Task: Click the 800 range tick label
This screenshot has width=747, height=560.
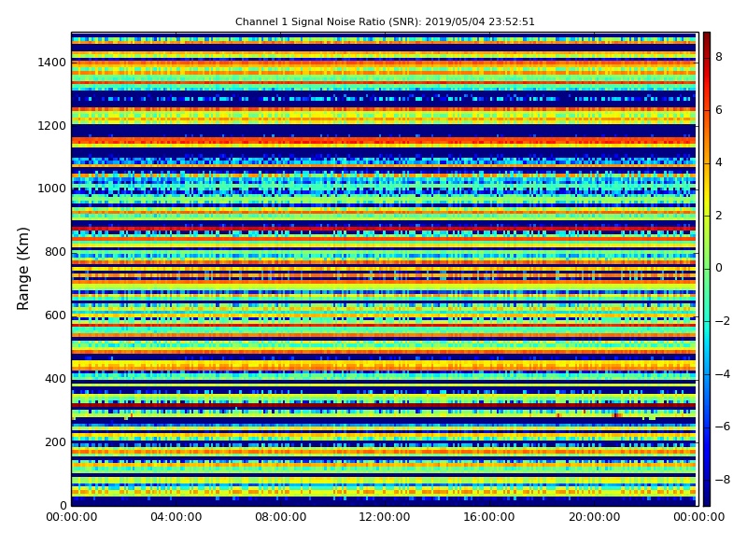Action: click(55, 252)
